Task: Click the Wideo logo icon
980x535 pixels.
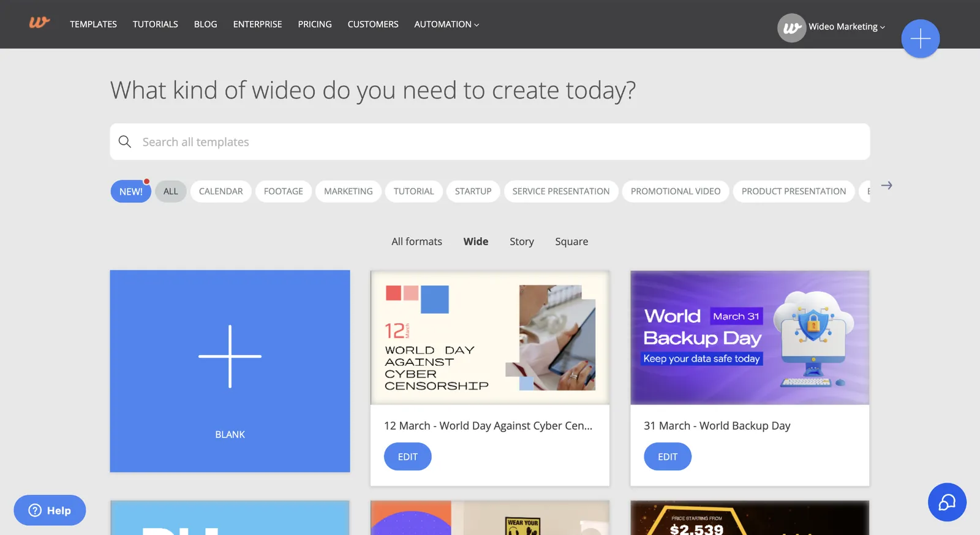Action: point(39,23)
